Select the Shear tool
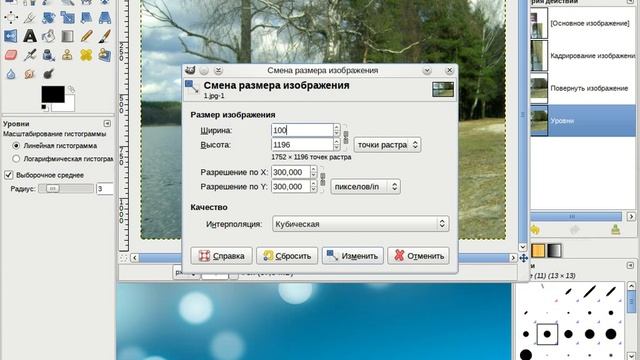The height and width of the screenshot is (360, 640). click(x=86, y=17)
